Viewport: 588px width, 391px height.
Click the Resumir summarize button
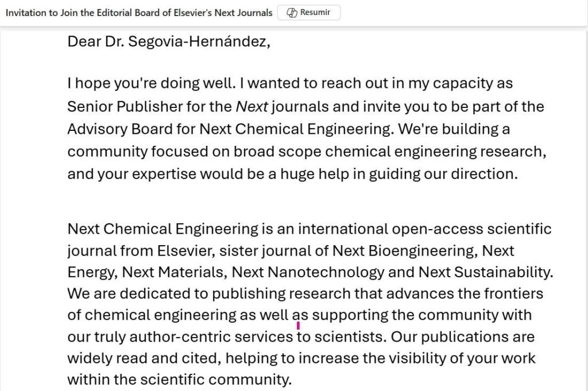(309, 13)
